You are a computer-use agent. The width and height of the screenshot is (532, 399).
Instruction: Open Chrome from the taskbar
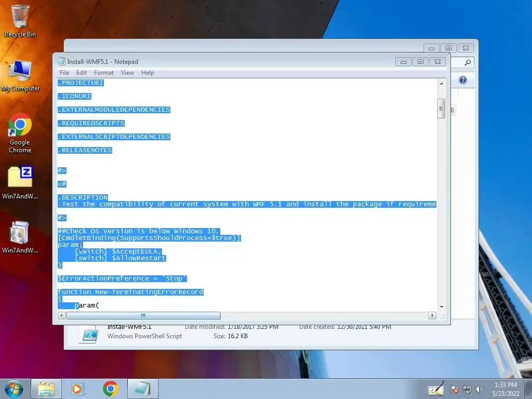coord(110,389)
